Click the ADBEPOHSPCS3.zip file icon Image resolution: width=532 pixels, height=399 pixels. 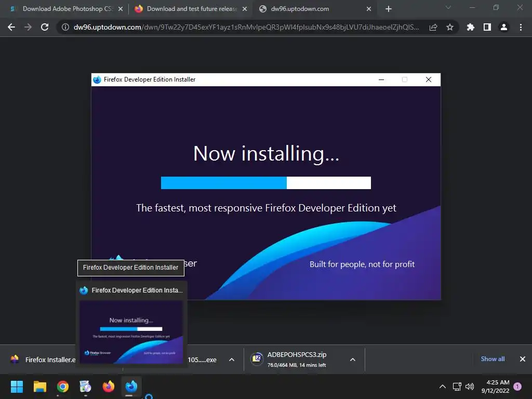click(x=257, y=358)
